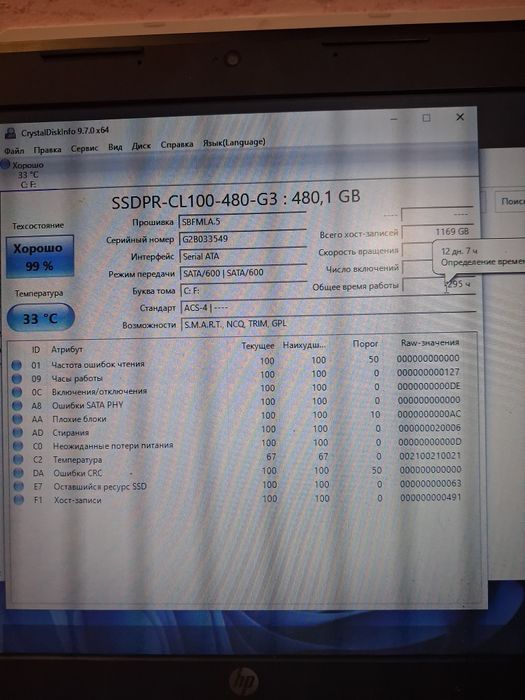
Task: Click the Атрибут column header
Action: (67, 349)
